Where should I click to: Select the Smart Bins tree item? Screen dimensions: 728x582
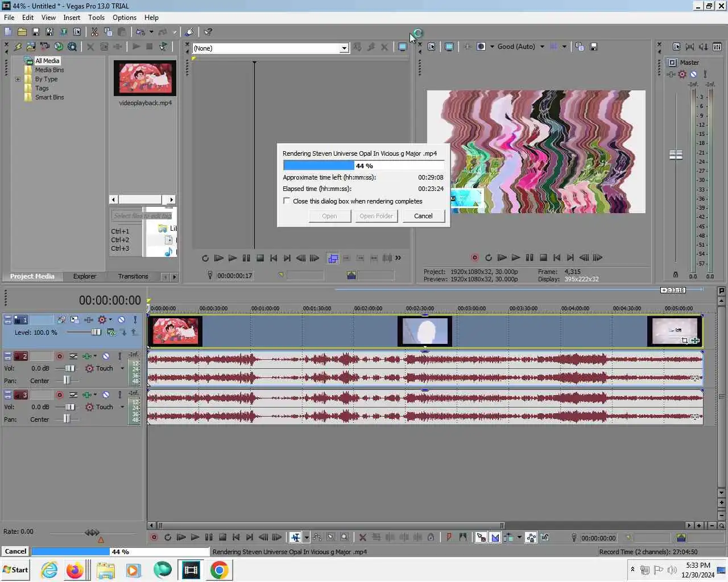49,97
